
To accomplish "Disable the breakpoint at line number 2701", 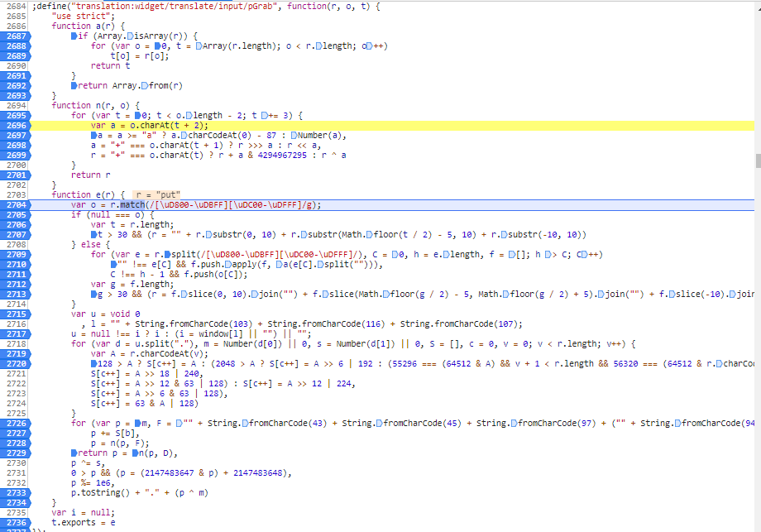I will (16, 175).
